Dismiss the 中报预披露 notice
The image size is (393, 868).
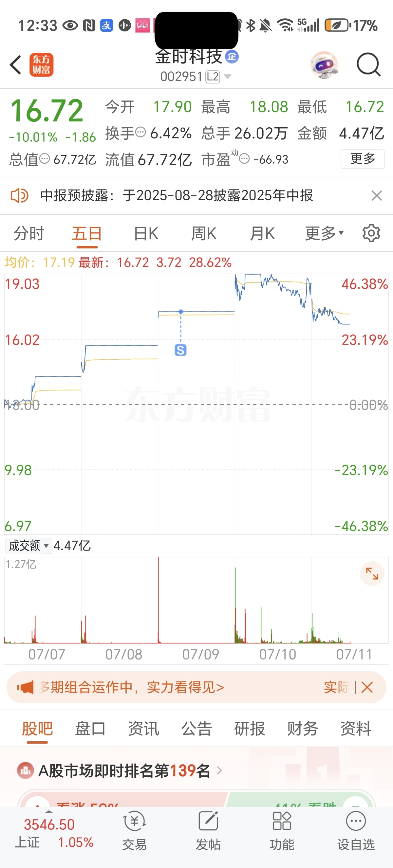(377, 195)
